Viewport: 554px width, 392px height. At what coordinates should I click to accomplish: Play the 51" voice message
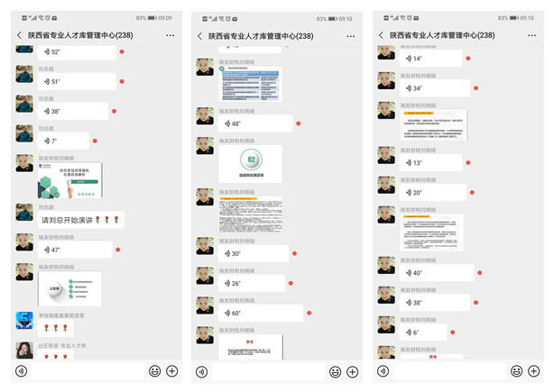point(77,81)
